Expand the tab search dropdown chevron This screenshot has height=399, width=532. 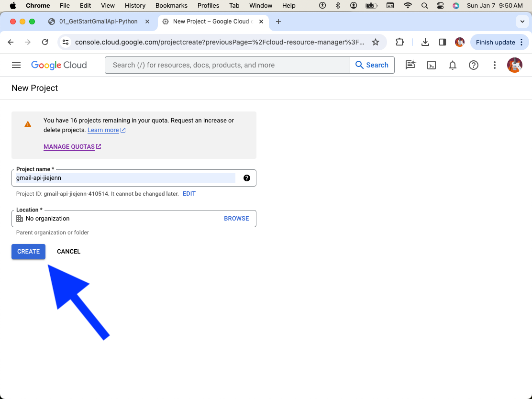(x=522, y=22)
